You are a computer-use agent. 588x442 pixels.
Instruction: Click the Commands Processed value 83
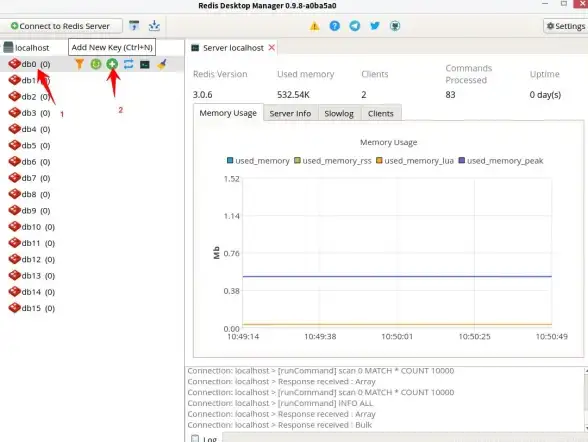pyautogui.click(x=450, y=94)
